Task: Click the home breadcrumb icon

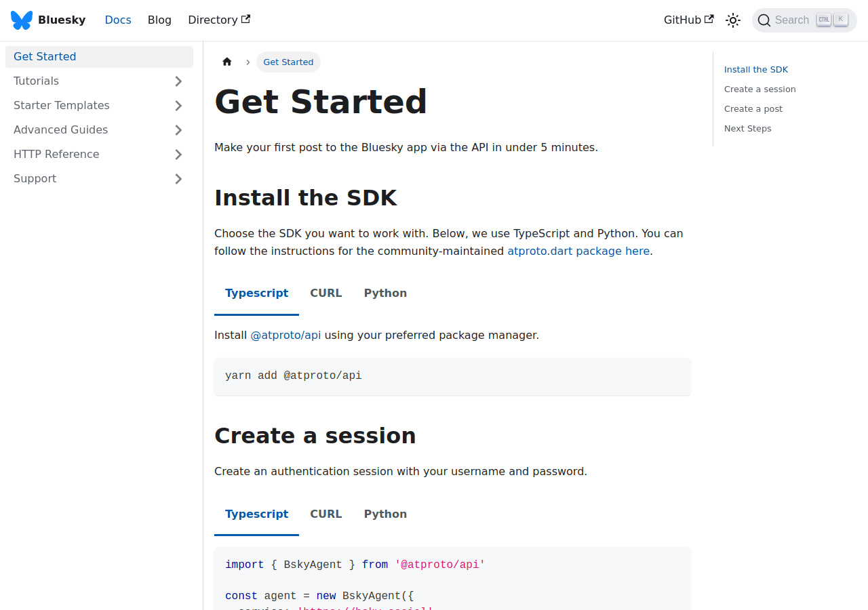Action: click(x=227, y=62)
